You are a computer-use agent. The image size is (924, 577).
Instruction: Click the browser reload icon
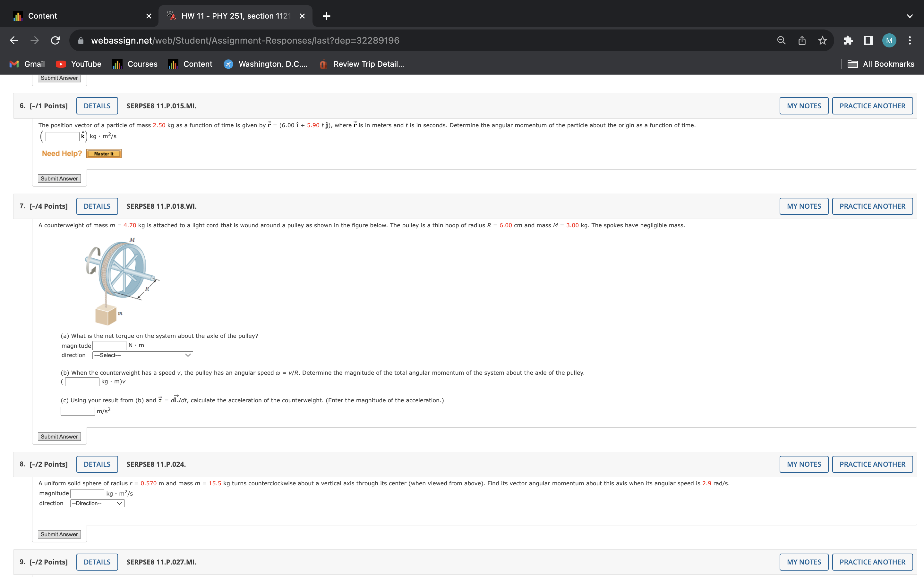click(x=56, y=40)
